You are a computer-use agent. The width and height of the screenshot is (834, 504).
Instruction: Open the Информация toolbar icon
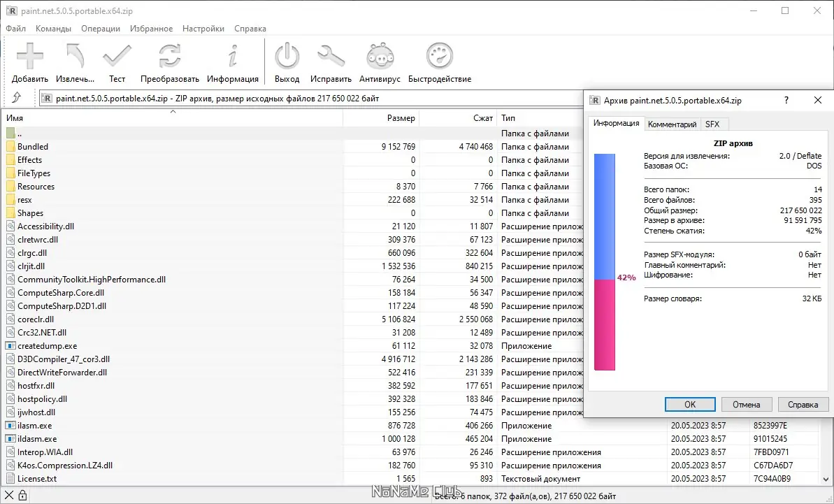point(232,56)
